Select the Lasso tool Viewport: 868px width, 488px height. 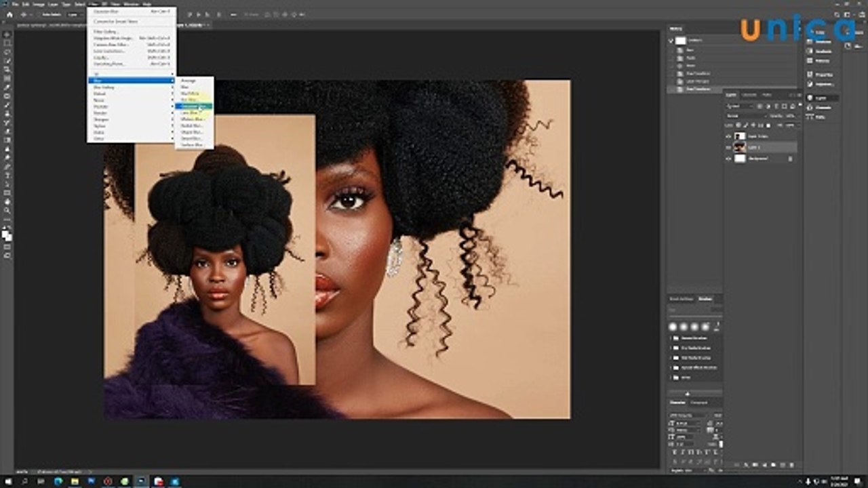coord(7,52)
